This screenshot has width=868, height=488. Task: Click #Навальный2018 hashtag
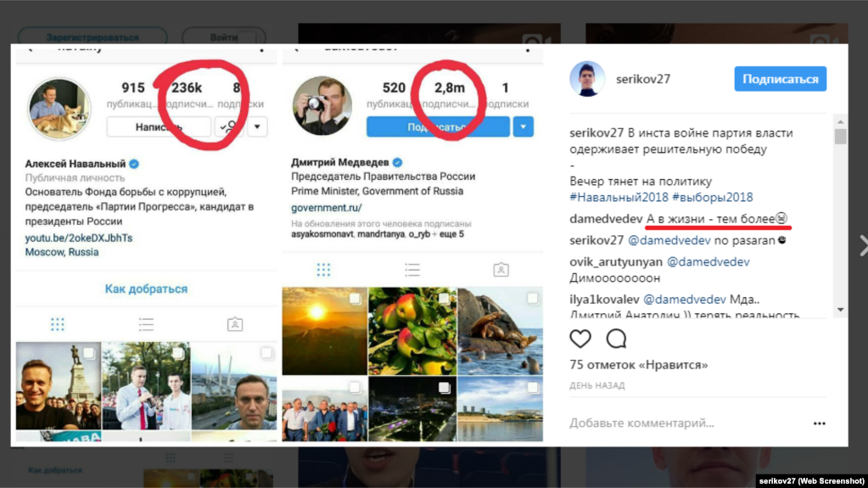coord(619,197)
